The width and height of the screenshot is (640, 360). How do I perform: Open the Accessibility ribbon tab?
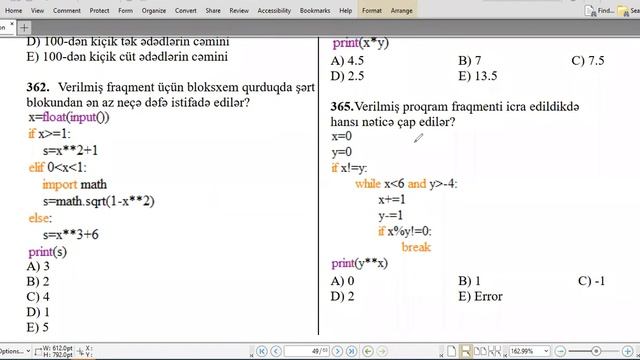pyautogui.click(x=274, y=11)
